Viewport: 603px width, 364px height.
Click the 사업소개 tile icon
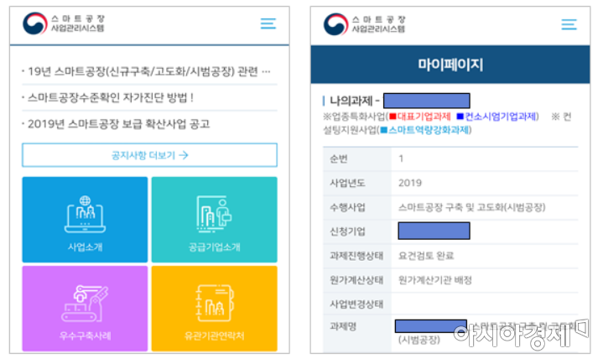85,215
